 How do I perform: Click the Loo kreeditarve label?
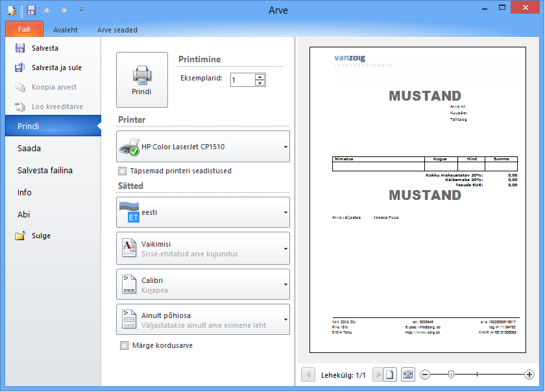click(x=57, y=106)
